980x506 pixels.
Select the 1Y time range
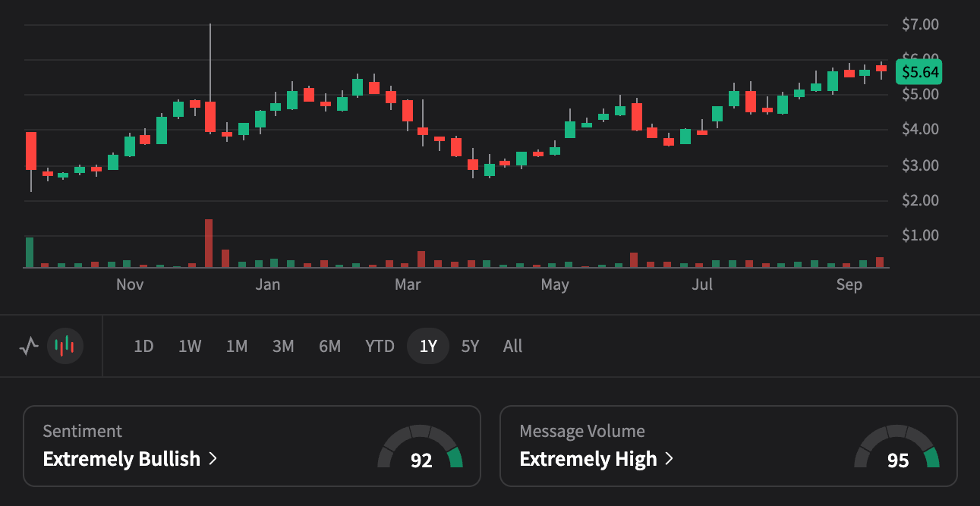(x=428, y=347)
